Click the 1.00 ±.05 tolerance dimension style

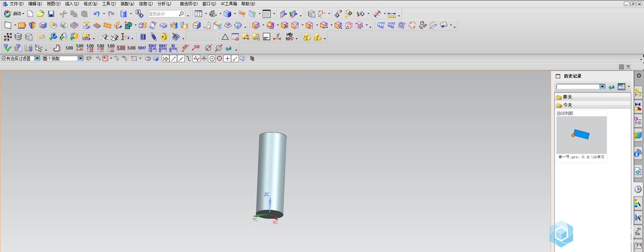click(x=80, y=48)
